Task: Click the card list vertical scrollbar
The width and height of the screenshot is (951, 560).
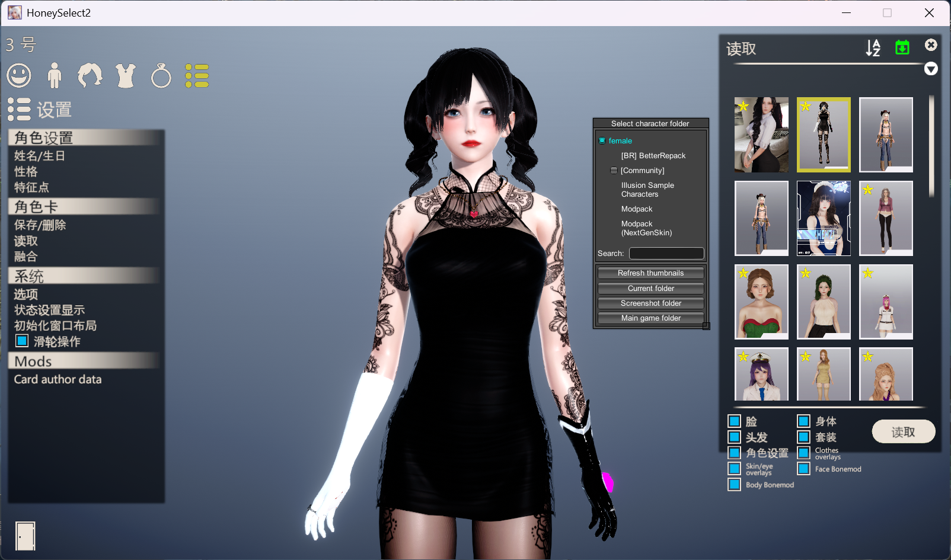Action: point(931,146)
